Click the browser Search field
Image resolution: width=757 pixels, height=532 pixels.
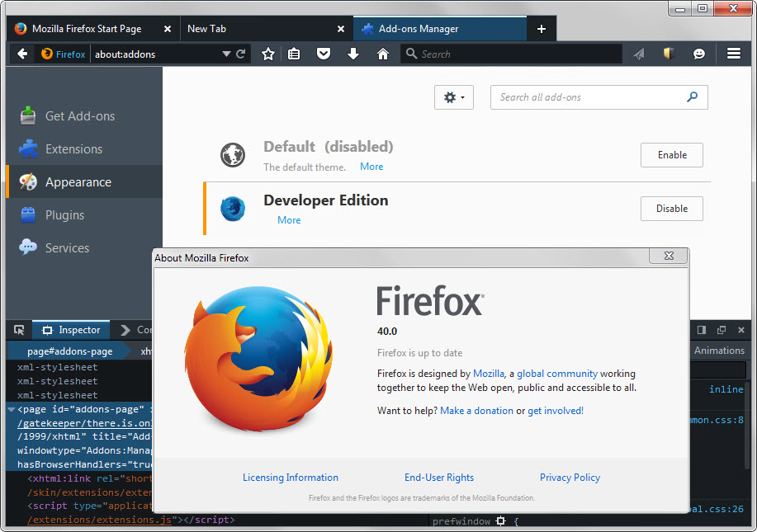[x=511, y=54]
